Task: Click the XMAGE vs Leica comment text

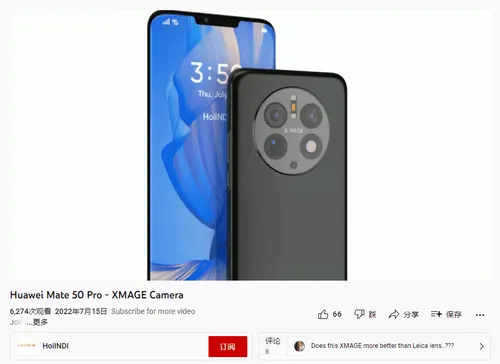Action: tap(382, 346)
